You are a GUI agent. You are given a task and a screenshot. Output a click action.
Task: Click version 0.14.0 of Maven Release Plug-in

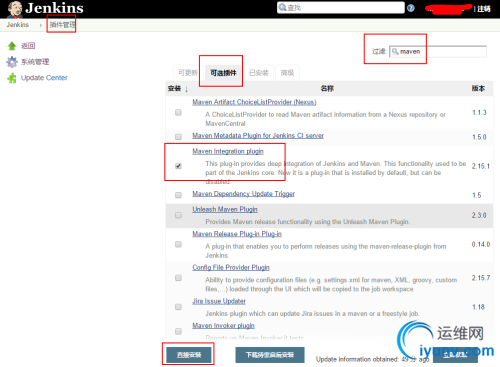pyautogui.click(x=481, y=244)
